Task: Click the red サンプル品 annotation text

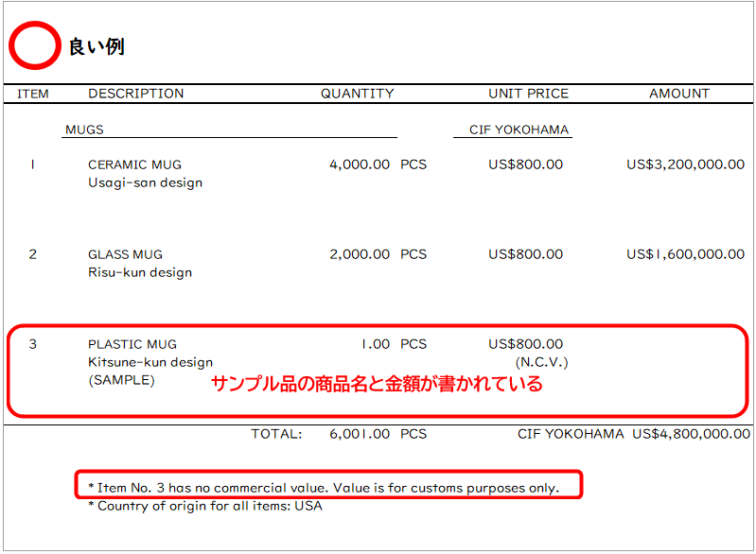Action: click(376, 384)
